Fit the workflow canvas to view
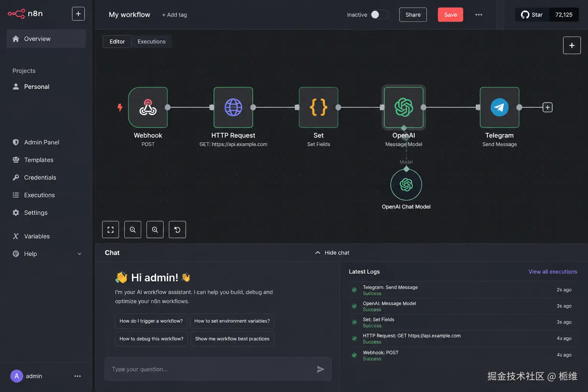This screenshot has height=392, width=588. (111, 230)
